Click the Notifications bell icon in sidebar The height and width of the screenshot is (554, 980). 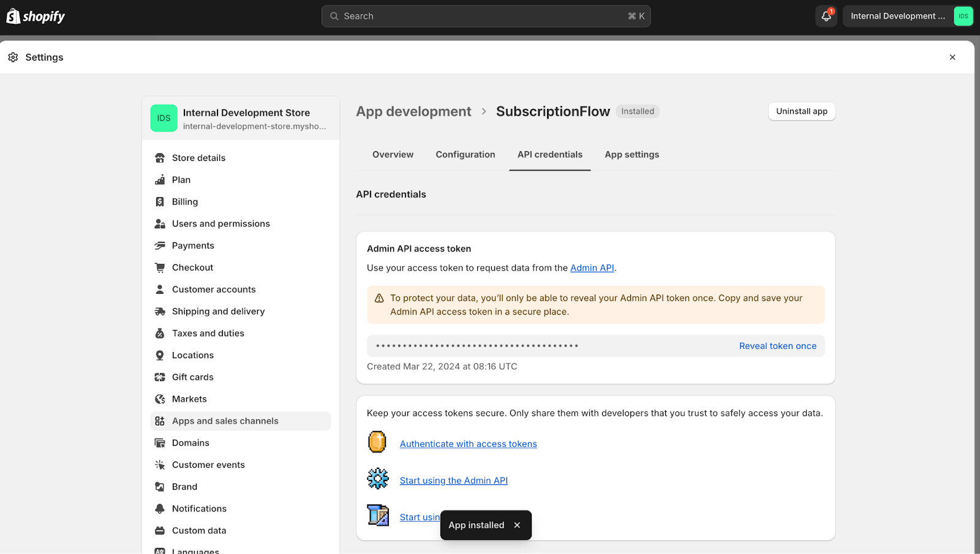160,509
